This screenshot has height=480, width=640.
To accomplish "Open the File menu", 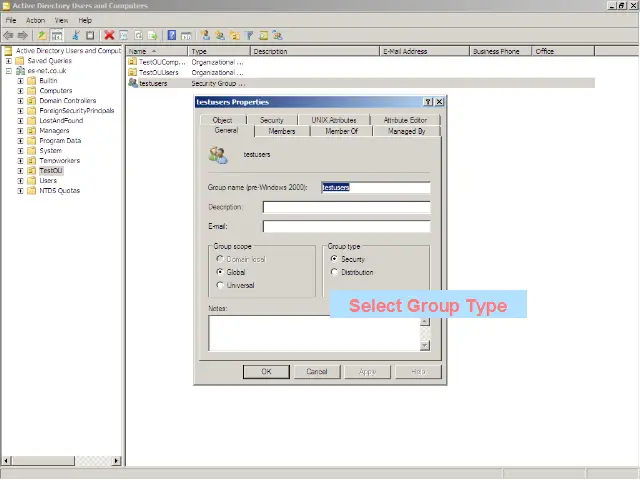I will (11, 20).
